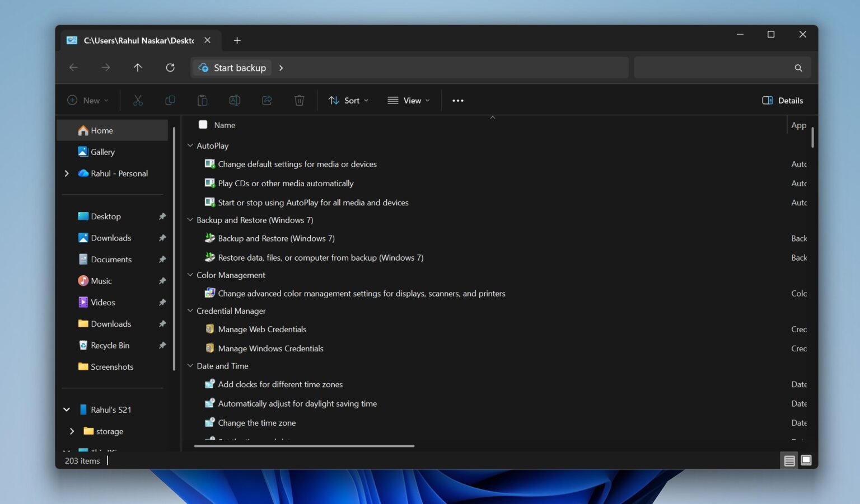The image size is (860, 504).
Task: Select Automatically adjust for daylight saving time
Action: click(x=297, y=404)
